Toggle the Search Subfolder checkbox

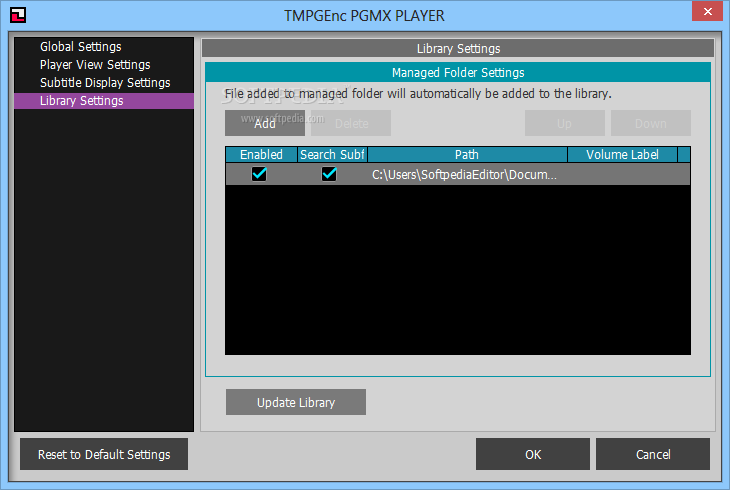(329, 174)
